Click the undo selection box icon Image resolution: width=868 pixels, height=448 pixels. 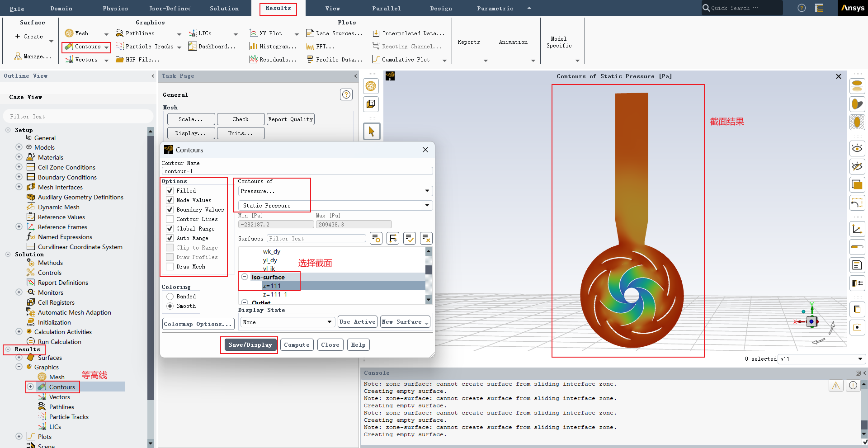857,203
